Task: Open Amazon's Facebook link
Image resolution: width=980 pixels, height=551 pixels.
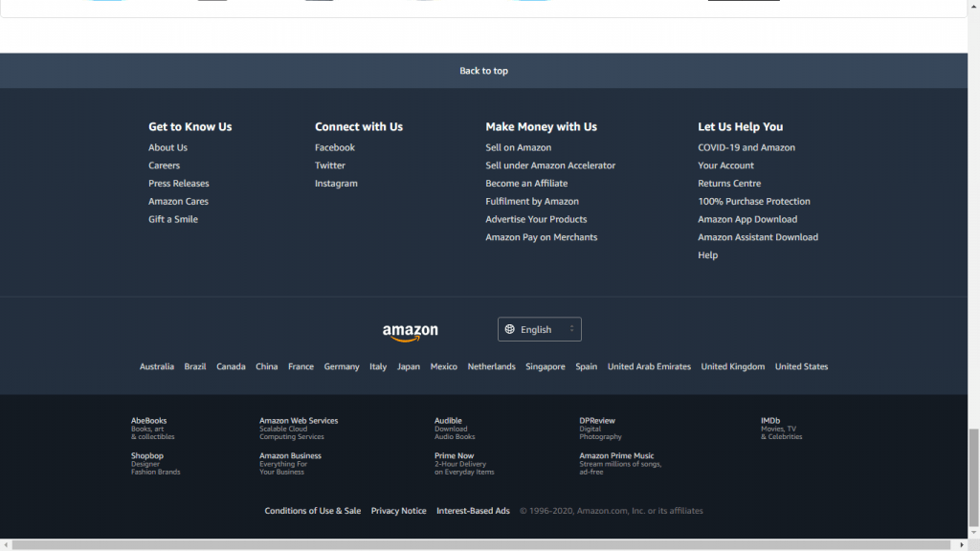Action: [x=335, y=147]
